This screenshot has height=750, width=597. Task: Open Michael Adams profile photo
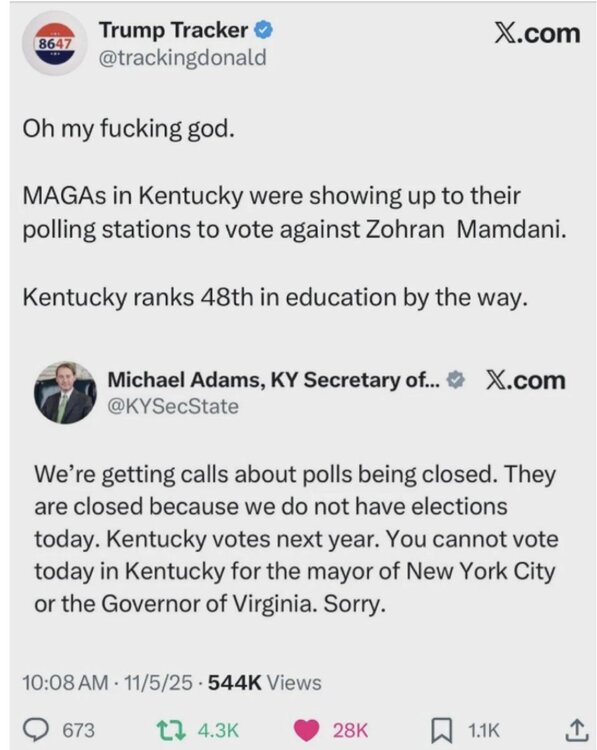[65, 393]
